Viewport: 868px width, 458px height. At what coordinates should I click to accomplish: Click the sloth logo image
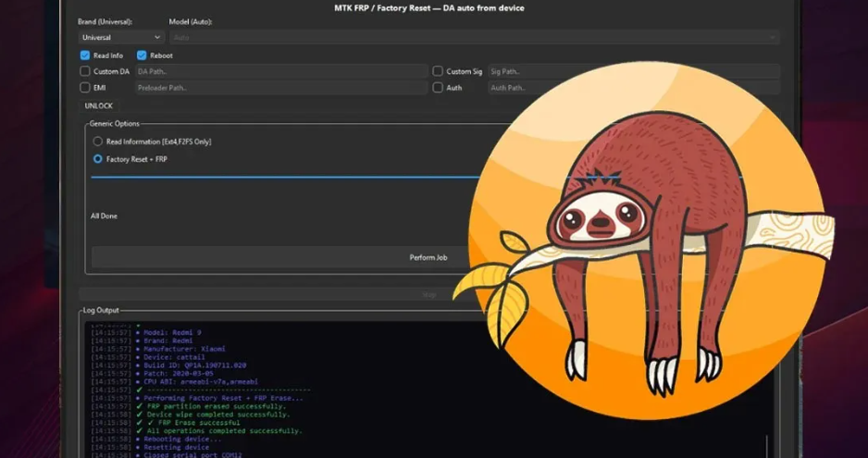pos(644,241)
